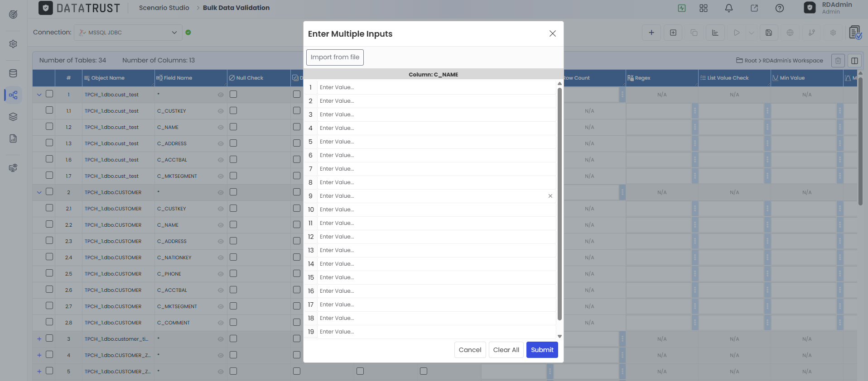The image size is (868, 381).
Task: Click the activity monitor icon in header
Action: (x=682, y=8)
